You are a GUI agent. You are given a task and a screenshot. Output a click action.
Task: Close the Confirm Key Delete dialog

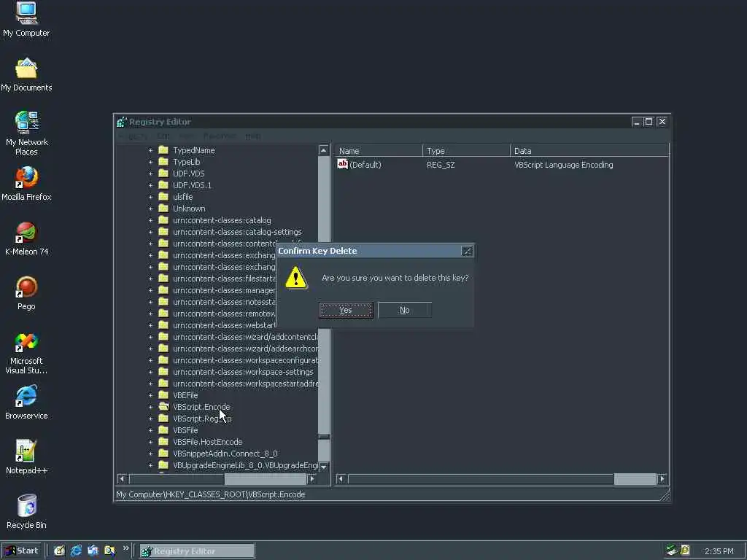click(467, 251)
